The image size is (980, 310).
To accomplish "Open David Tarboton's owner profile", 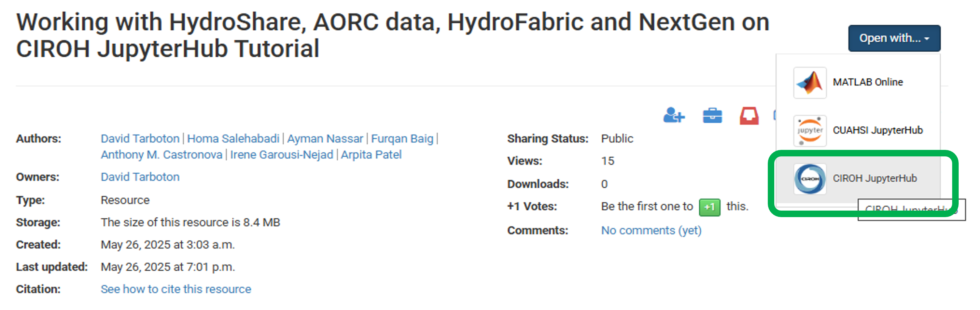I will click(x=140, y=177).
